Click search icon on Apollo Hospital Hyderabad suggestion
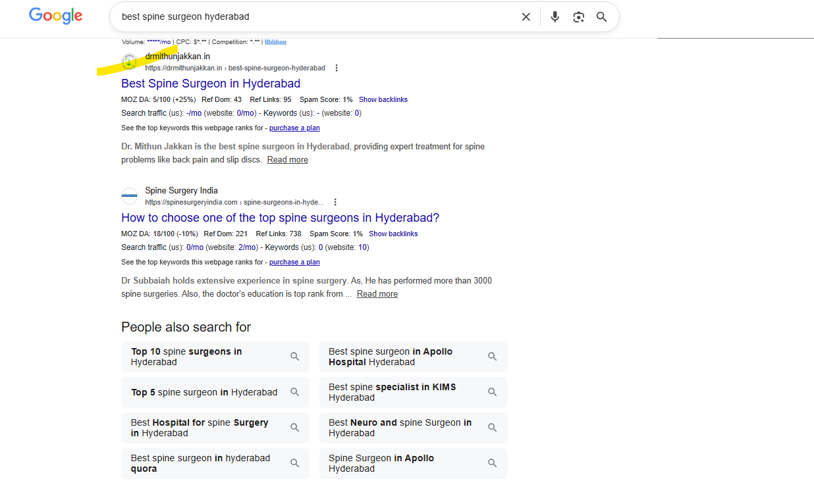The height and width of the screenshot is (504, 814). (x=492, y=357)
